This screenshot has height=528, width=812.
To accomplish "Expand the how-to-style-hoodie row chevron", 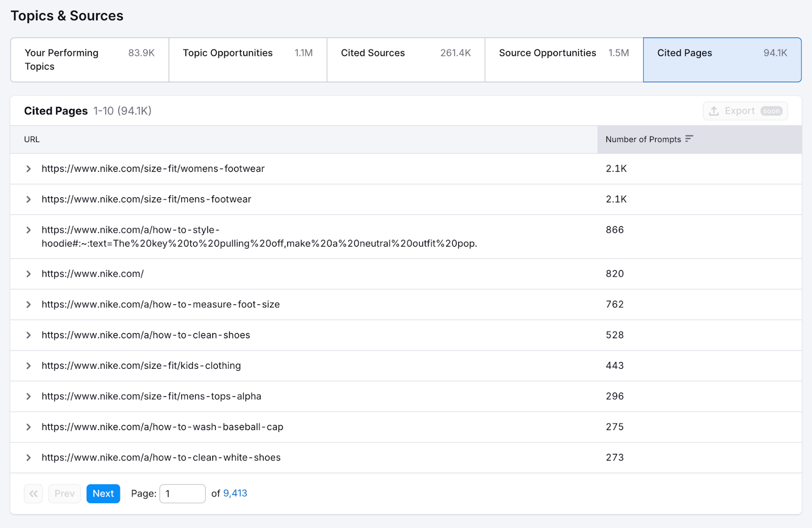I will point(28,230).
